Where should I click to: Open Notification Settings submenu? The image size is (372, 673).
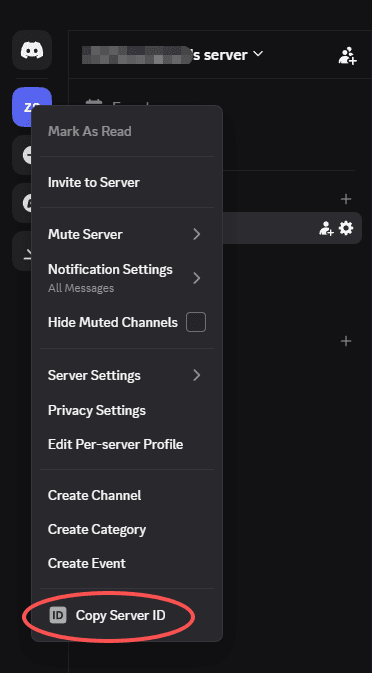coord(127,278)
